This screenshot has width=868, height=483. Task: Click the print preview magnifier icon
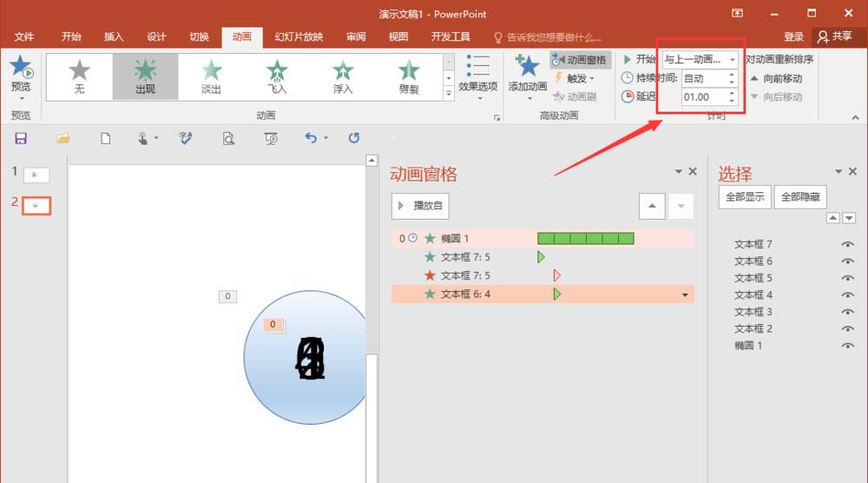pos(228,138)
